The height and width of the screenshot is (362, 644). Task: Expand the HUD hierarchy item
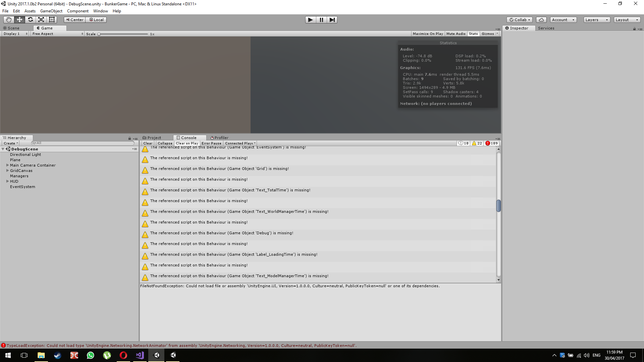click(7, 181)
